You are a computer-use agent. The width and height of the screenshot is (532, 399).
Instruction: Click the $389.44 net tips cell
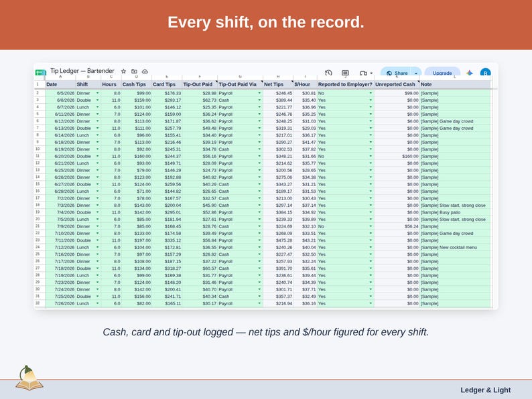278,100
